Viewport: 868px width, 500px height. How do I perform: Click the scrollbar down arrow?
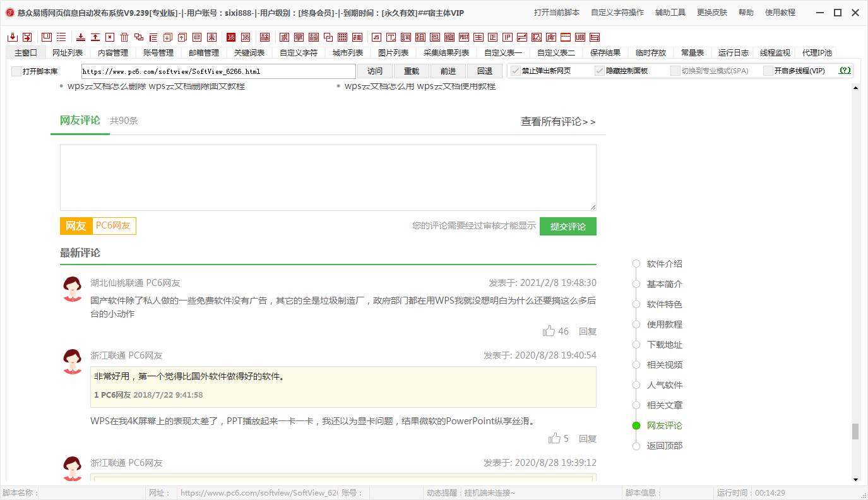(x=855, y=480)
